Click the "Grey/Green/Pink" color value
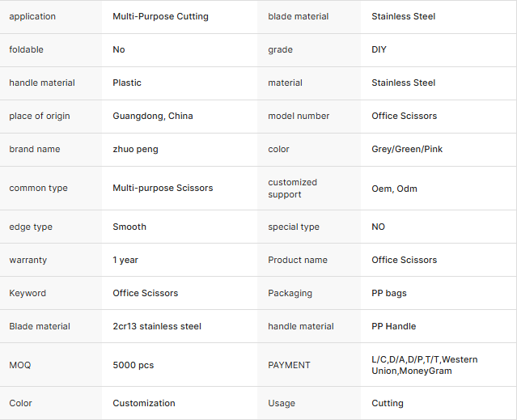Screen dimensions: 517x420 coord(407,149)
